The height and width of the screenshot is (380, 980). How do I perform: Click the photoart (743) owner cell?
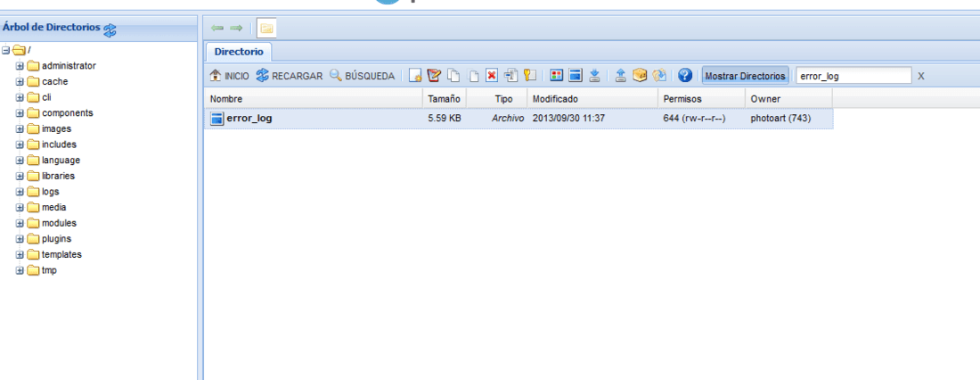pyautogui.click(x=780, y=119)
